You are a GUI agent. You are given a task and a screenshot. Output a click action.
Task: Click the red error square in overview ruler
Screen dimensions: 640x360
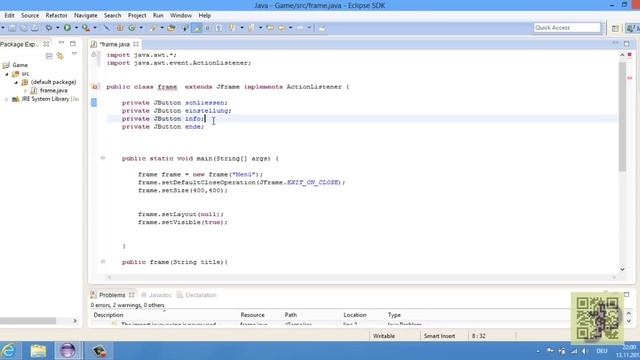click(x=629, y=55)
